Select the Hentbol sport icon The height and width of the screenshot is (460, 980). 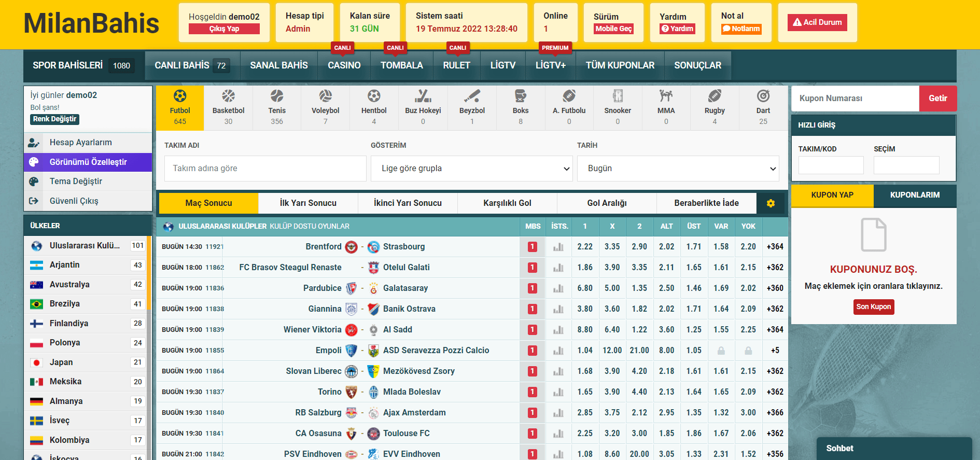click(x=374, y=96)
